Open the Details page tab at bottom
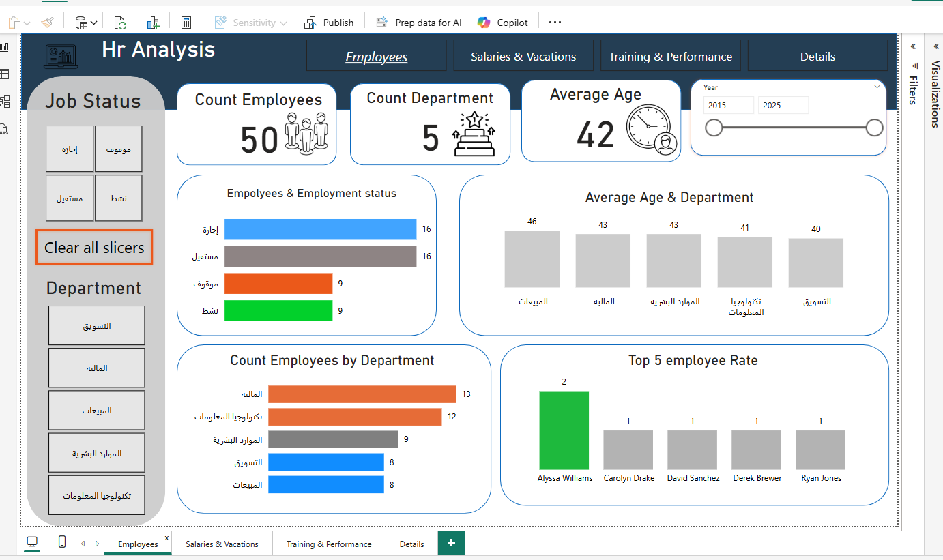Viewport: 943px width, 560px height. [x=411, y=544]
